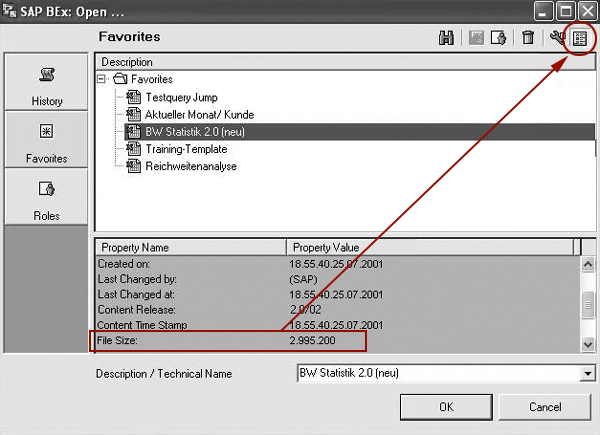Click the grayed-out toolbar icon beside the binoculars

476,38
